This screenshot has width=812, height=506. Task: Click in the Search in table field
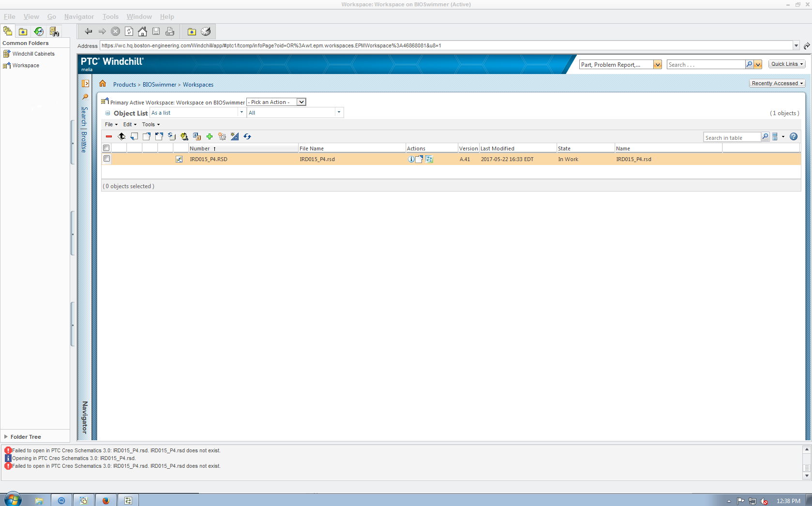coord(732,137)
